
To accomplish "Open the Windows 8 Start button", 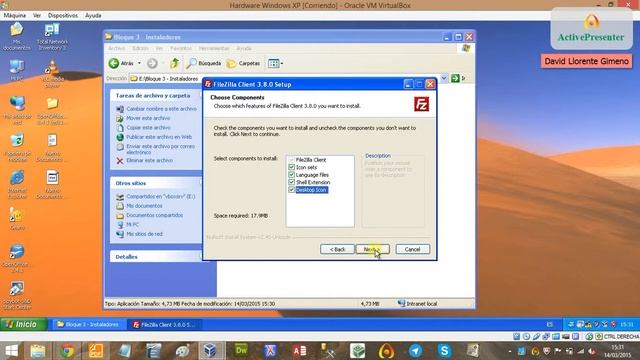I will point(11,351).
